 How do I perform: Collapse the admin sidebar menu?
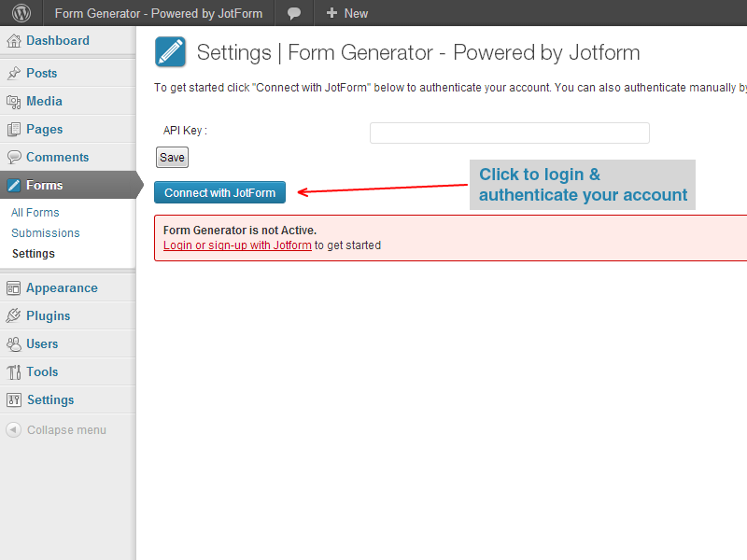click(56, 430)
